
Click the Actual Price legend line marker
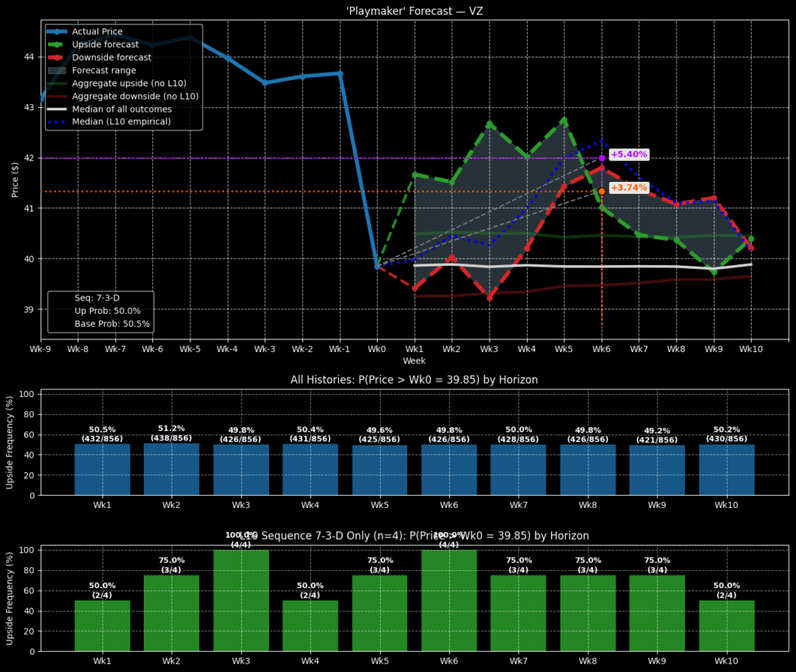click(57, 32)
